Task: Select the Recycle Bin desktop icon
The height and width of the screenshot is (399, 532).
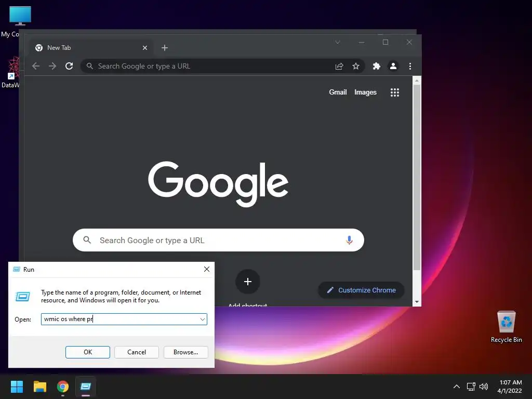Action: [506, 326]
